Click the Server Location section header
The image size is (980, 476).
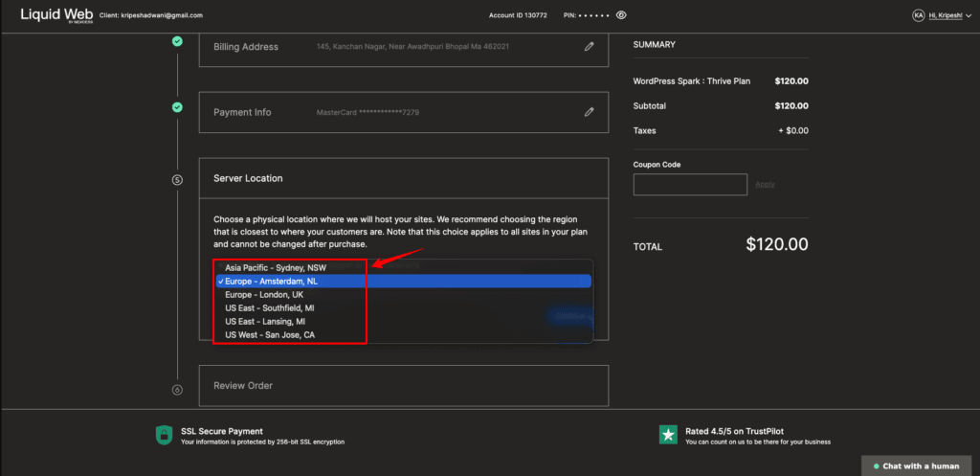tap(404, 178)
